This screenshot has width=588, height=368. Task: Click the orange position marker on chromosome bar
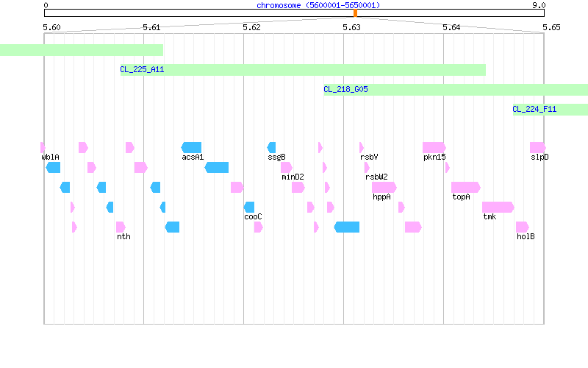pos(355,13)
